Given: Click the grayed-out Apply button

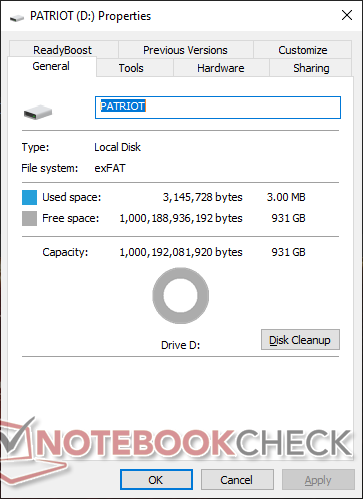Looking at the screenshot, I should (x=318, y=480).
